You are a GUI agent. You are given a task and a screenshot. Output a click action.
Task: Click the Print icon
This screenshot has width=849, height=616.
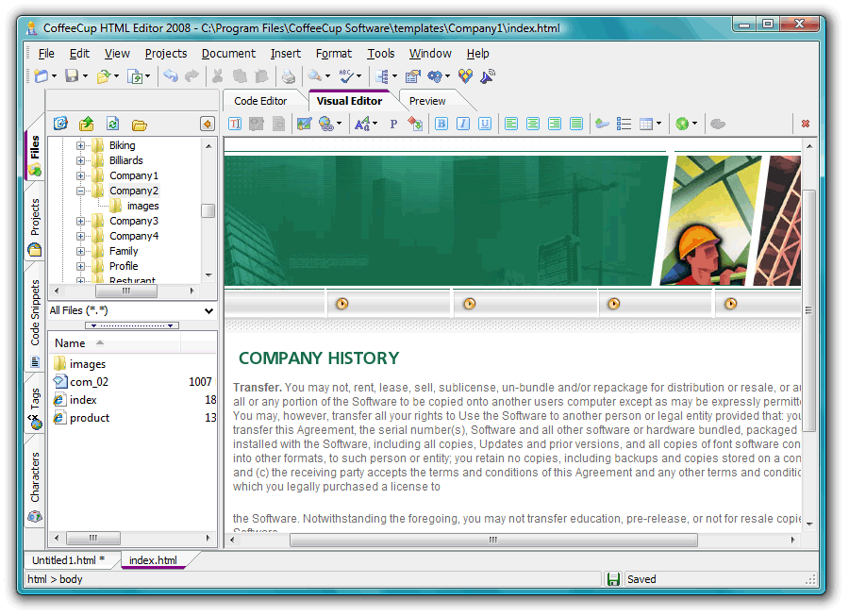(289, 76)
